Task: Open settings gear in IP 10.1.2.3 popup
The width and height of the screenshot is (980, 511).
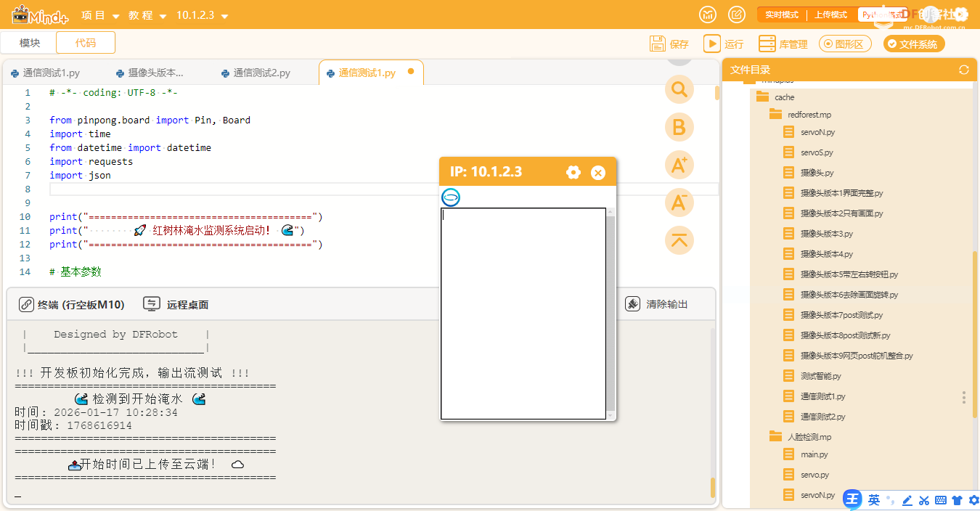Action: pyautogui.click(x=573, y=172)
